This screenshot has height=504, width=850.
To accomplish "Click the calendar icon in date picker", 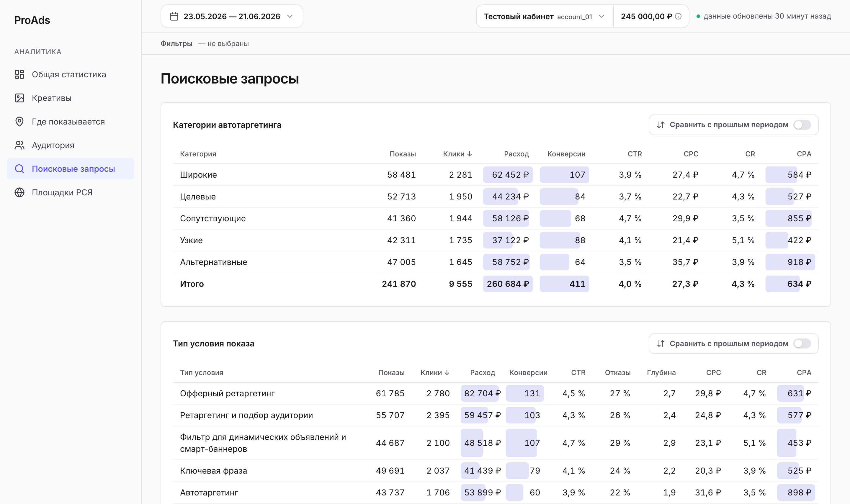I will point(174,16).
